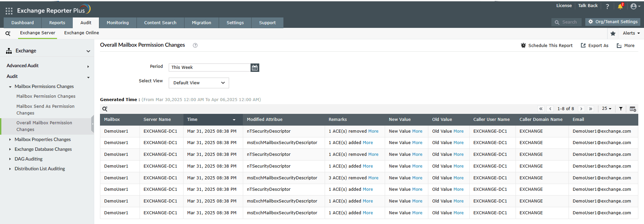Click the Period input field
The width and height of the screenshot is (644, 224).
210,68
